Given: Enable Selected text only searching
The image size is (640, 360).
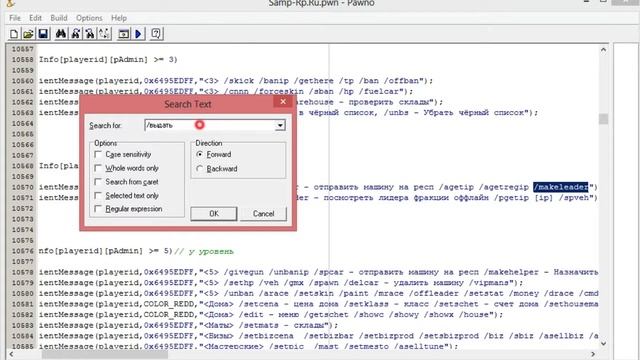Looking at the screenshot, I should (x=98, y=196).
